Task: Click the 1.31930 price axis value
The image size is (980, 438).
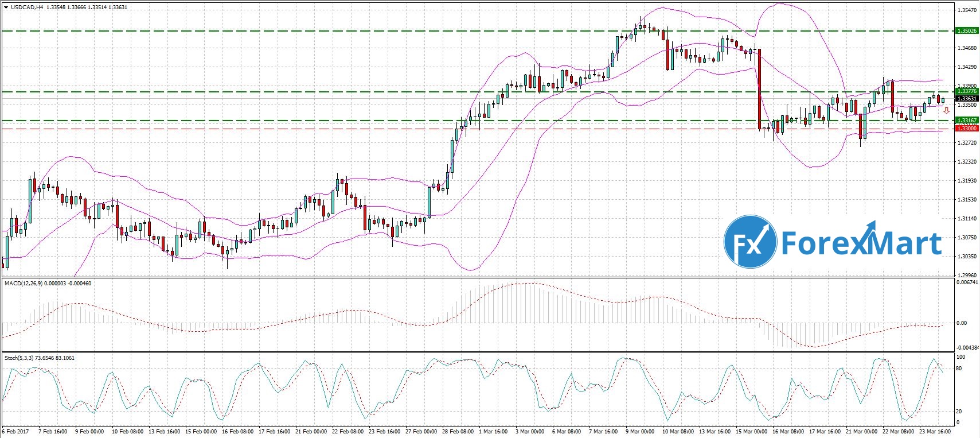Action: [x=967, y=181]
